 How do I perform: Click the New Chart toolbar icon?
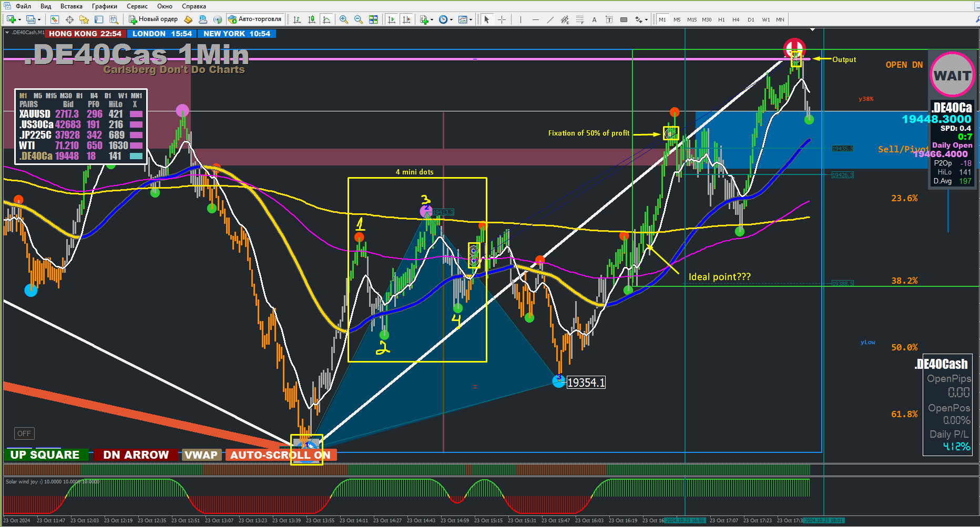click(x=11, y=19)
